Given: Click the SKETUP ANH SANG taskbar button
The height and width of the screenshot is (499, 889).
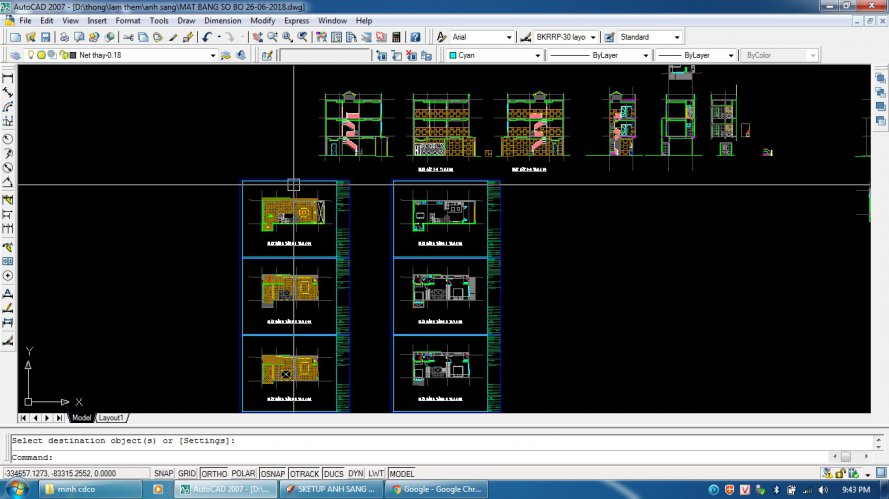Looking at the screenshot, I should pos(329,490).
